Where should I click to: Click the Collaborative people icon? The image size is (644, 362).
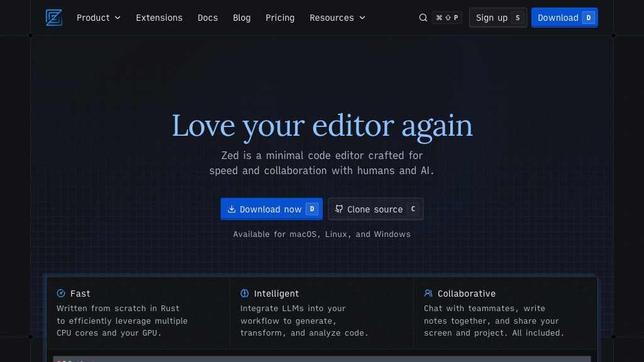tap(428, 293)
